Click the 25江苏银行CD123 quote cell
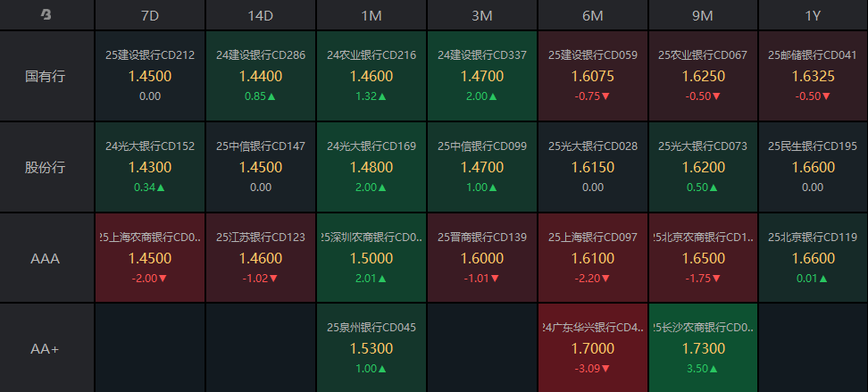The width and height of the screenshot is (868, 392). coord(261,258)
